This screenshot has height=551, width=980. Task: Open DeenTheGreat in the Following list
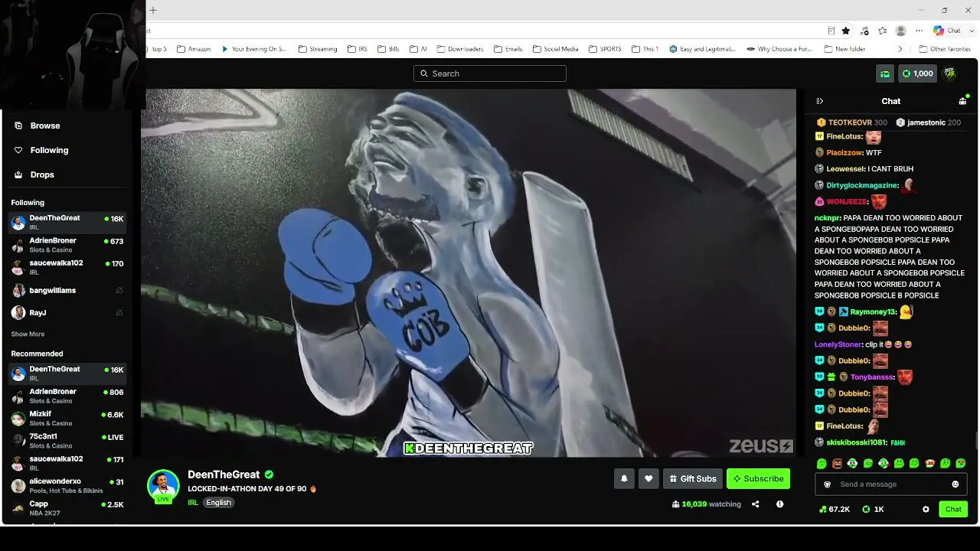tap(67, 222)
